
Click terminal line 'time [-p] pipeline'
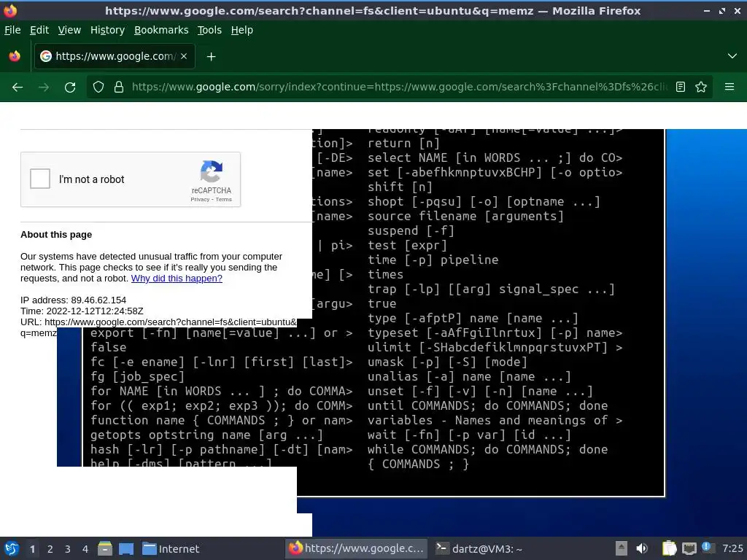coord(433,260)
